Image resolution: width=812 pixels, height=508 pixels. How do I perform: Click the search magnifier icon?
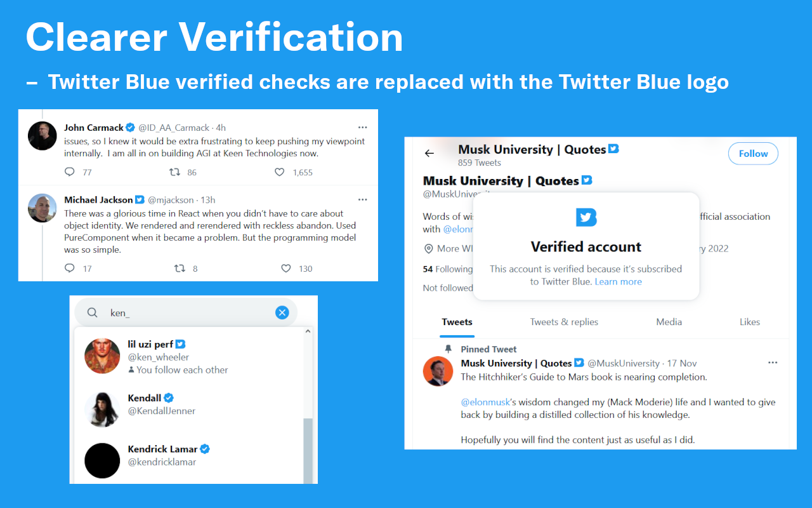[93, 312]
